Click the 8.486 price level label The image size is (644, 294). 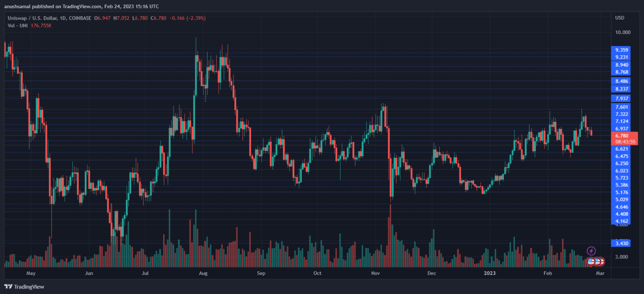point(621,81)
